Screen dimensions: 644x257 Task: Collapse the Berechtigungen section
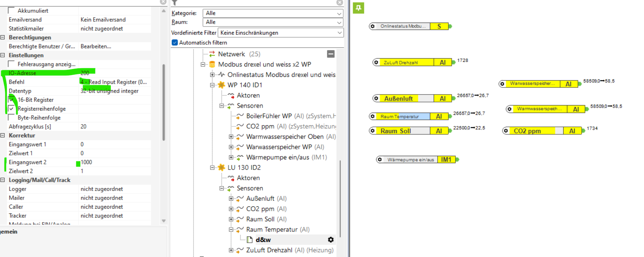coord(3,38)
